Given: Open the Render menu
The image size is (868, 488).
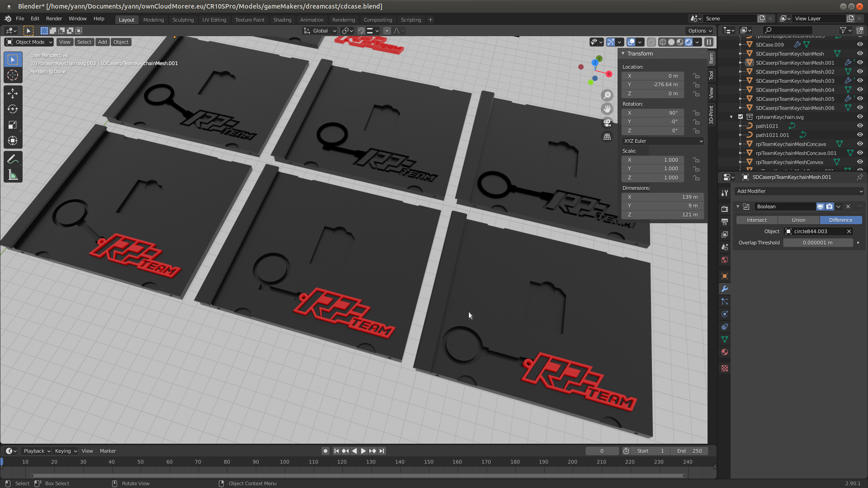Looking at the screenshot, I should point(54,19).
